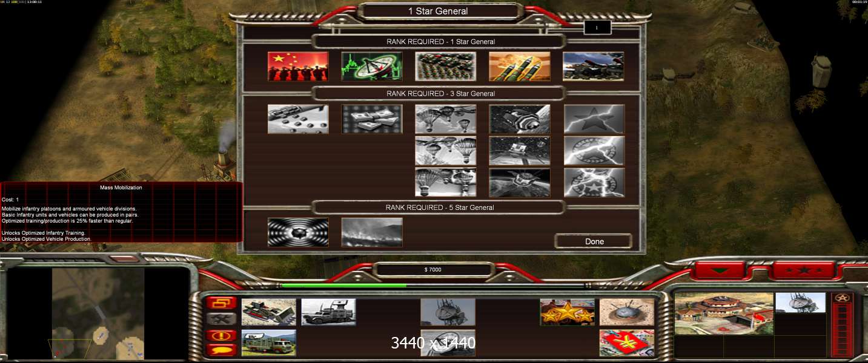Click the 1 Star General title banner

click(438, 11)
